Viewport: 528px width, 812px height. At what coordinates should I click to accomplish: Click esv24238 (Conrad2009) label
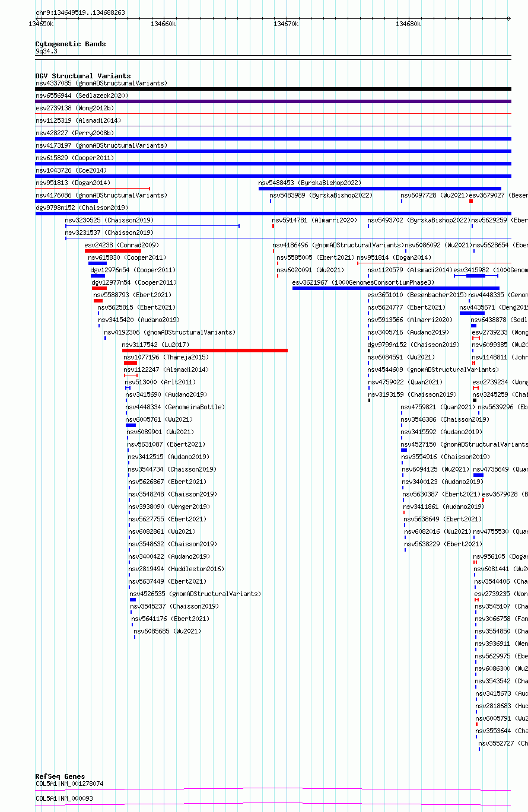pos(122,245)
